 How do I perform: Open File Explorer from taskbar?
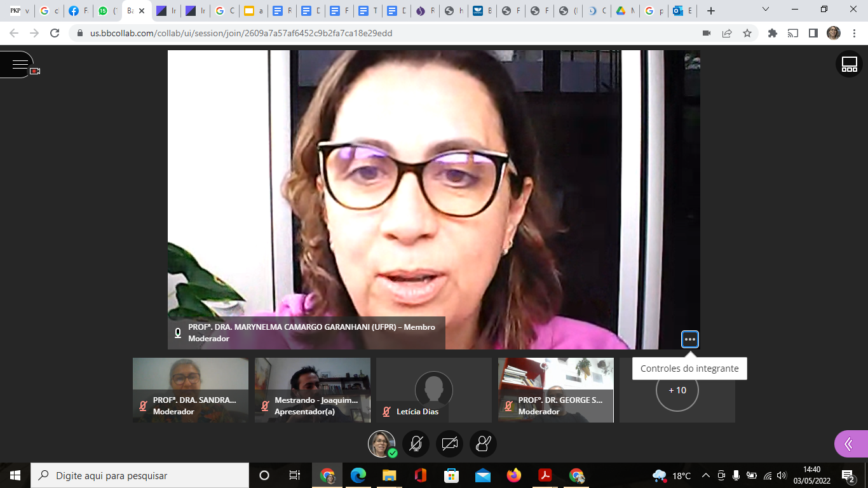(x=390, y=475)
